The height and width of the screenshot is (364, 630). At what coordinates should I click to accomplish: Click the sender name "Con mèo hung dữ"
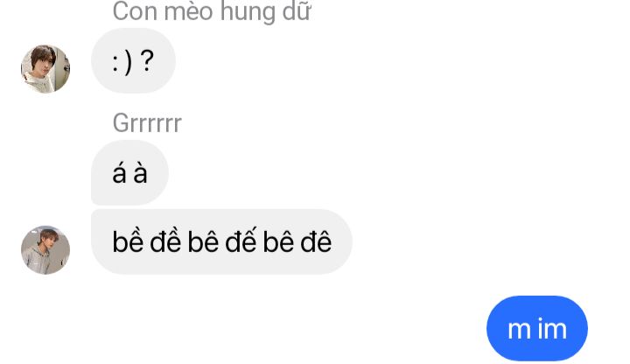point(212,11)
